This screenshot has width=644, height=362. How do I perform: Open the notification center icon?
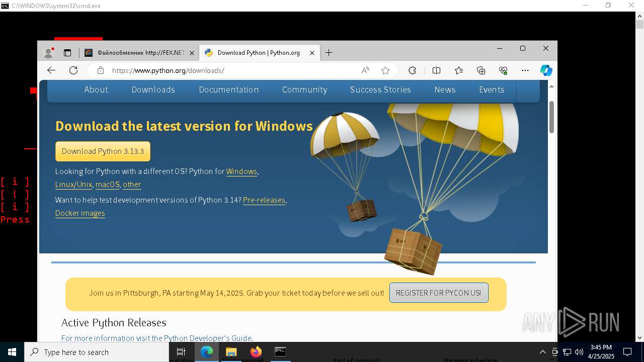[x=627, y=352]
